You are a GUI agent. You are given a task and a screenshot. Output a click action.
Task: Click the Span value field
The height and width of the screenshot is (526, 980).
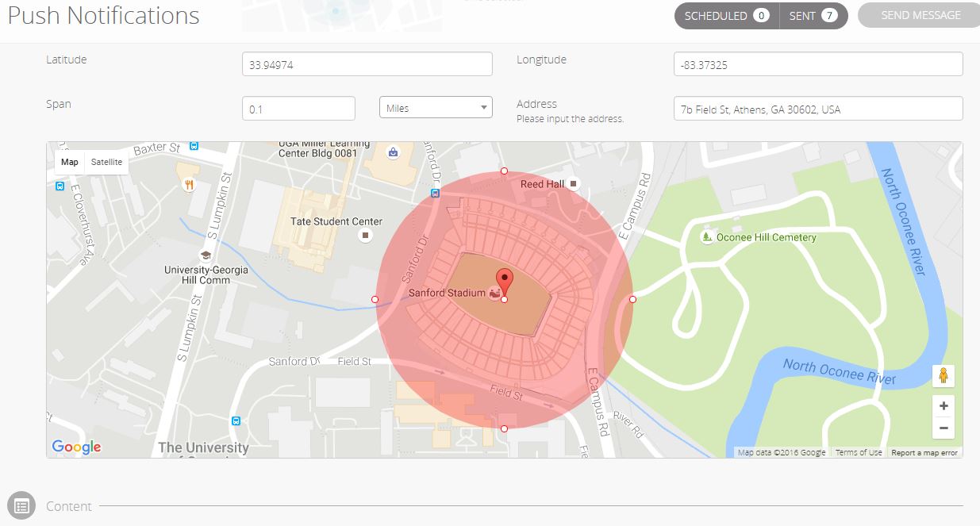[x=298, y=109]
